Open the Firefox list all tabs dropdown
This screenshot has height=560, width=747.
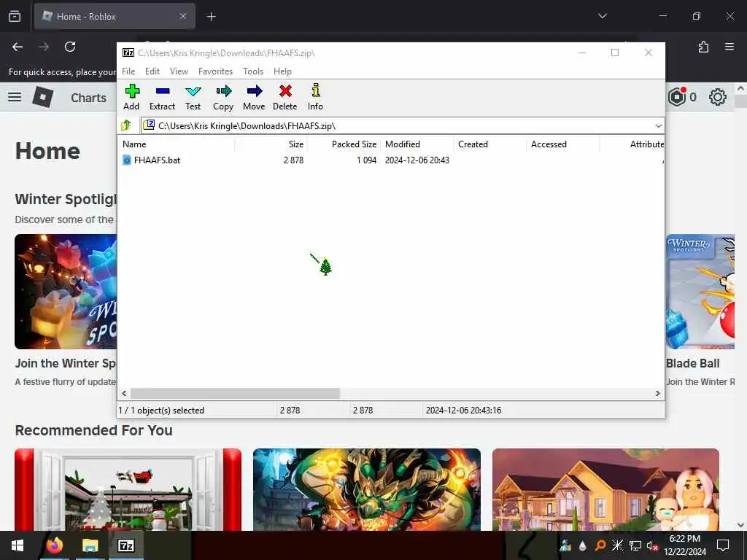click(x=603, y=16)
